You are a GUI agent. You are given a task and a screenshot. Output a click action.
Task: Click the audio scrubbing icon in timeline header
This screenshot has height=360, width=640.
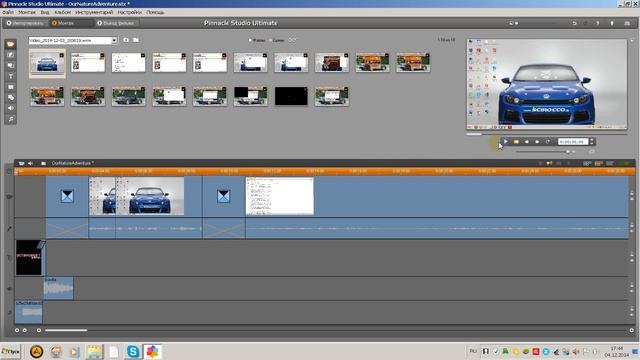[x=549, y=163]
